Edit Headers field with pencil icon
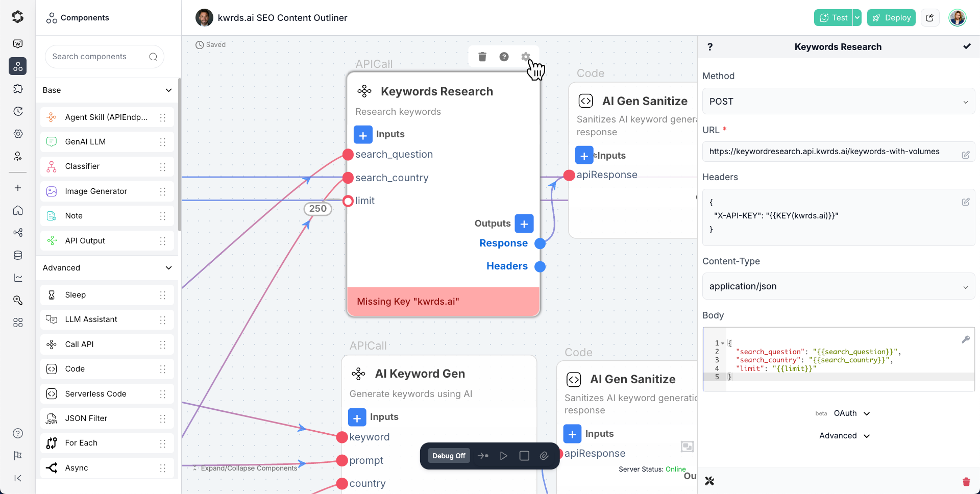Screen dimensions: 980x494 (966, 202)
